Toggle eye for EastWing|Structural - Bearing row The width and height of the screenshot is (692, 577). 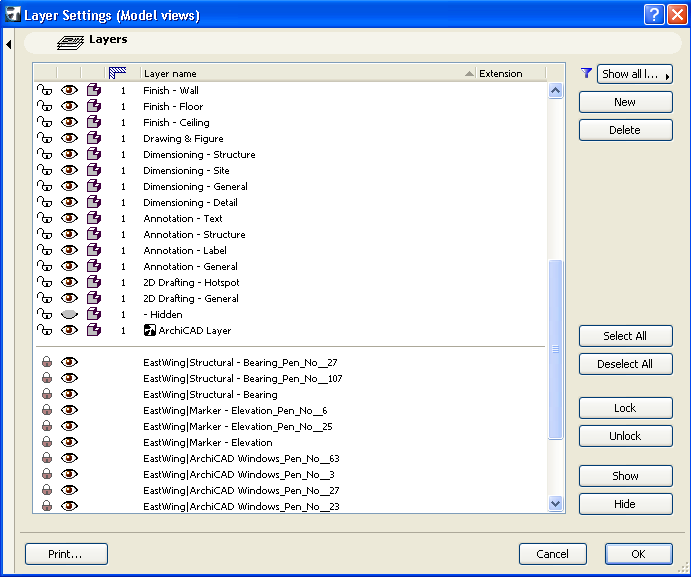coord(69,394)
